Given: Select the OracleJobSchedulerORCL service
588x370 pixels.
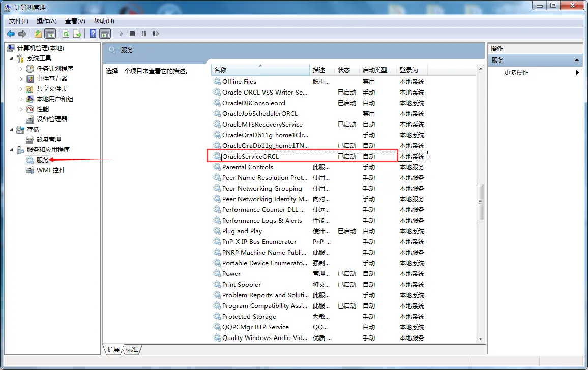Looking at the screenshot, I should pyautogui.click(x=260, y=113).
